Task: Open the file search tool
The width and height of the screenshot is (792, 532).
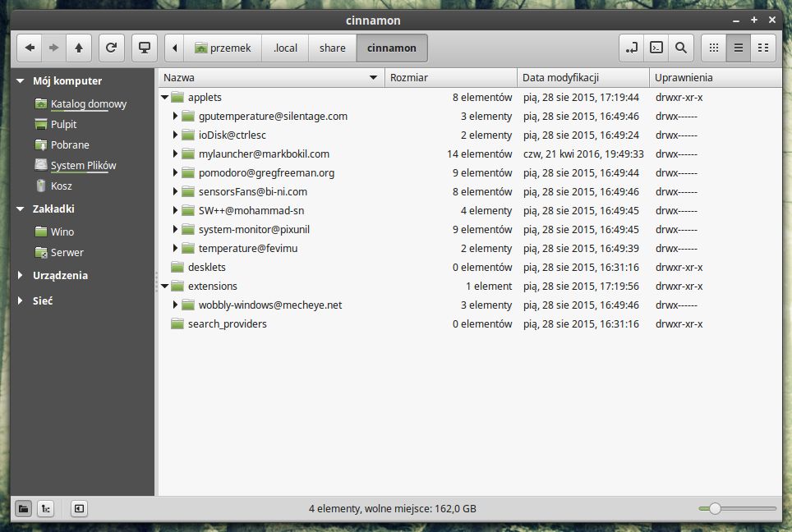Action: 681,48
